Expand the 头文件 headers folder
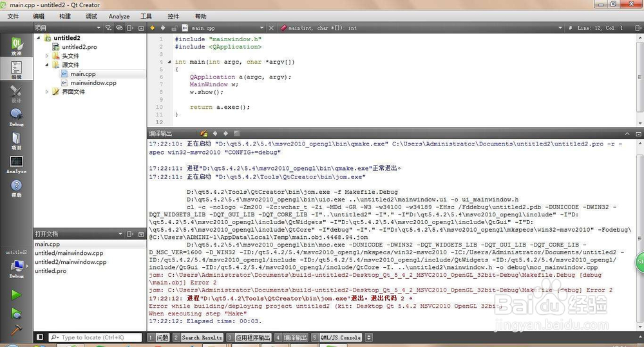 tap(47, 56)
